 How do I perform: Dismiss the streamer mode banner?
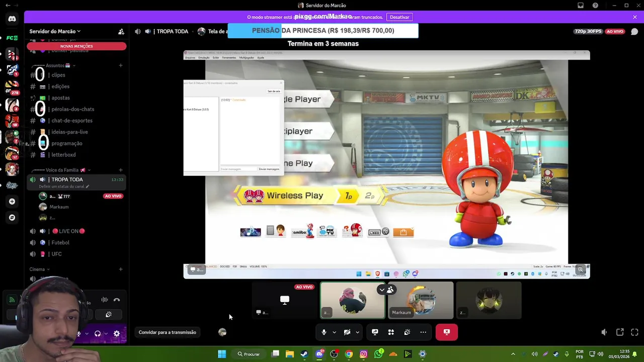coord(635,17)
